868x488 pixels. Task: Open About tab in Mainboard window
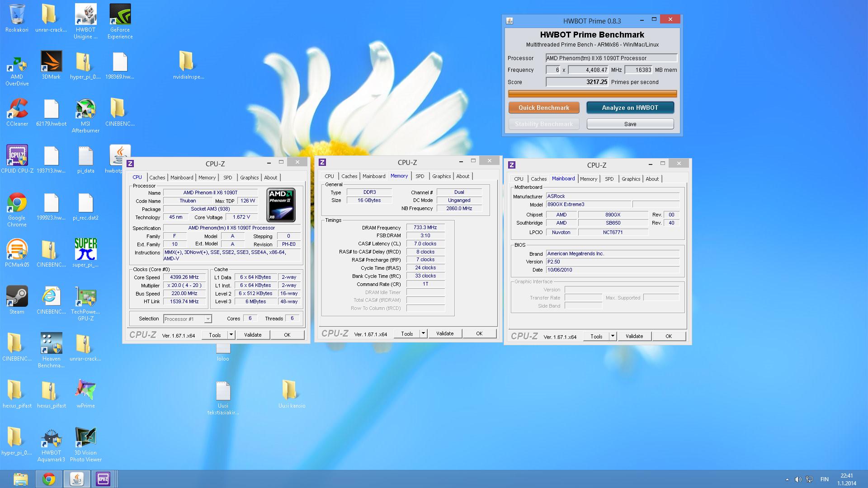(x=652, y=179)
